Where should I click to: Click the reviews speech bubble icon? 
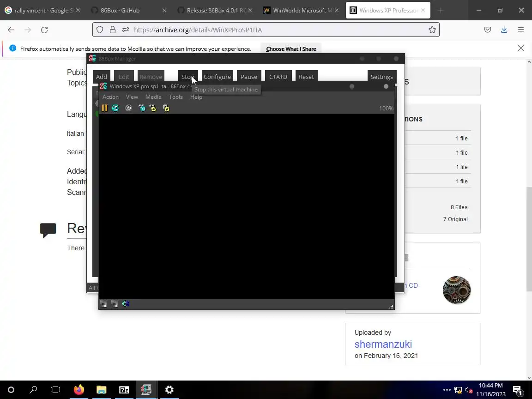tap(48, 230)
